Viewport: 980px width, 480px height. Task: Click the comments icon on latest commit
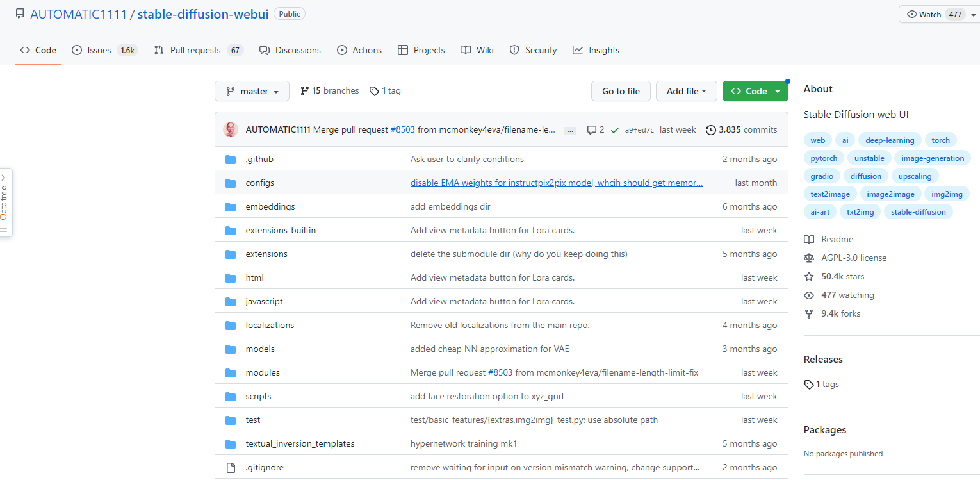pyautogui.click(x=592, y=129)
